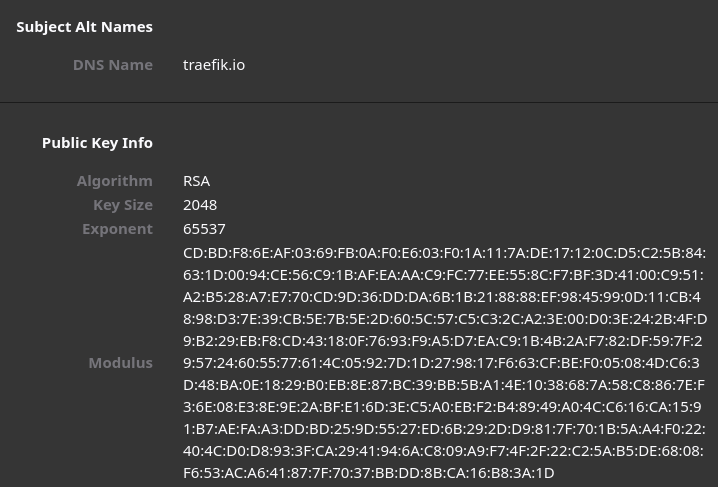Click the modulus line starting 63:1D:00
Viewport: 718px width, 487px height.
point(443,275)
